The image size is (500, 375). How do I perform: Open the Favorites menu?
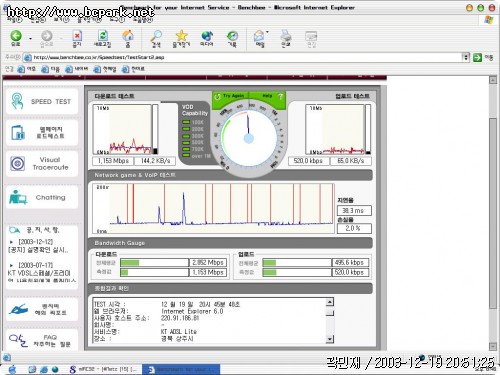pos(89,20)
